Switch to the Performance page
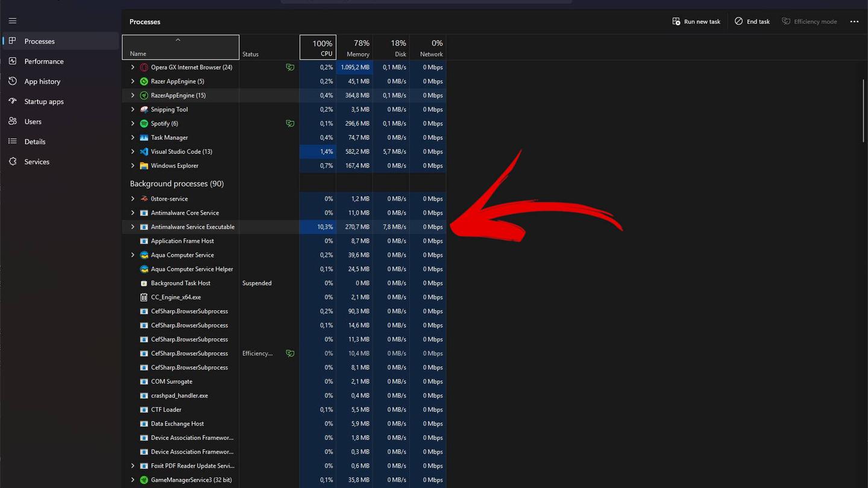Image resolution: width=868 pixels, height=488 pixels. point(43,61)
